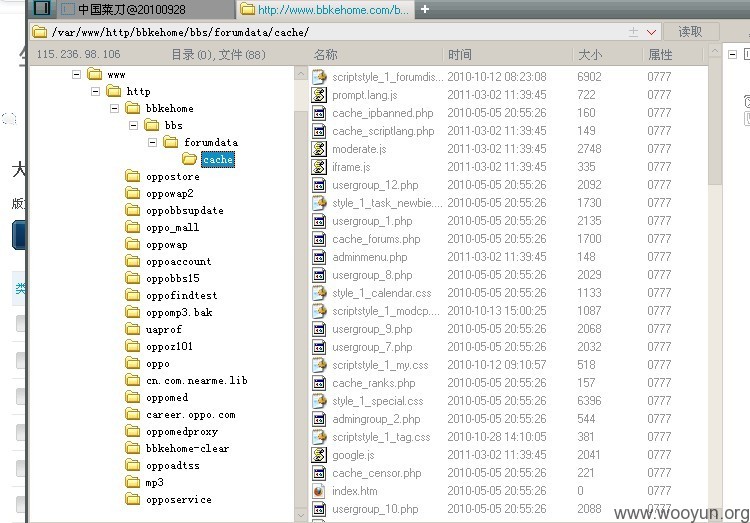The image size is (750, 523).
Task: Select the scriptstyle_1_modcp file name
Action: coord(386,311)
